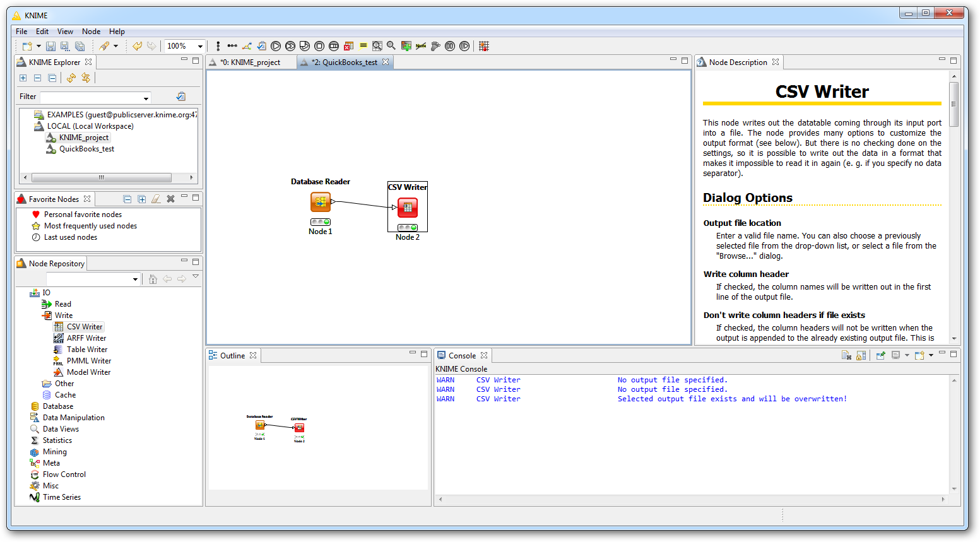Click the Refresh icon in KNIME Explorer
The height and width of the screenshot is (542, 980).
[71, 78]
